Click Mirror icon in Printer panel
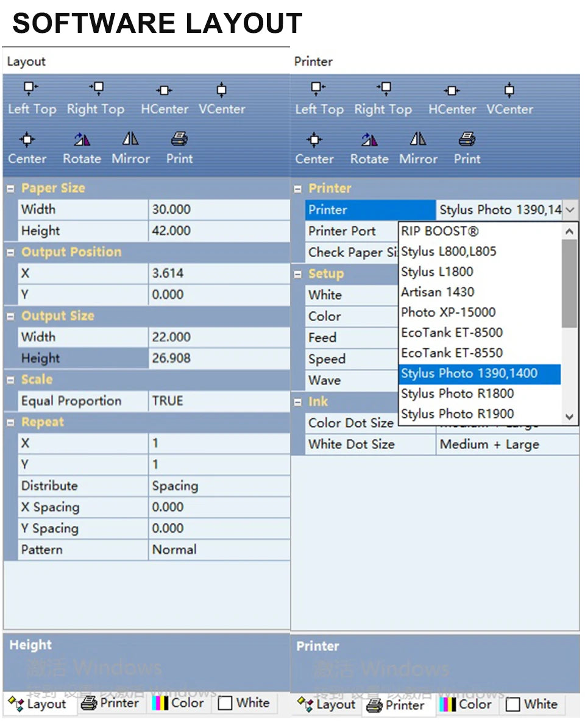The height and width of the screenshot is (728, 585). (418, 139)
